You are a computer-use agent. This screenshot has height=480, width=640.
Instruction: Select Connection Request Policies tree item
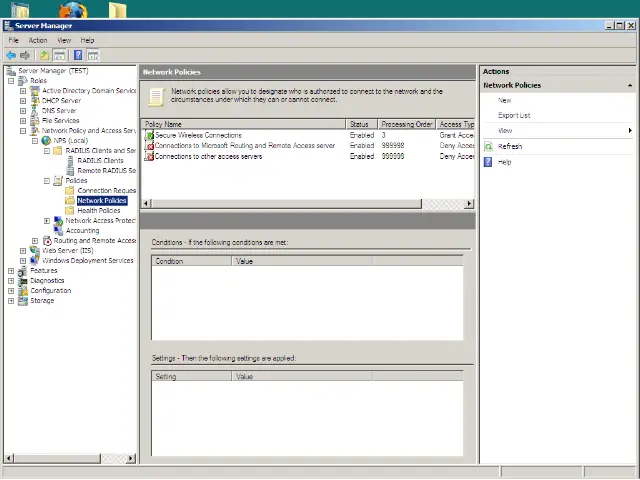click(x=107, y=191)
